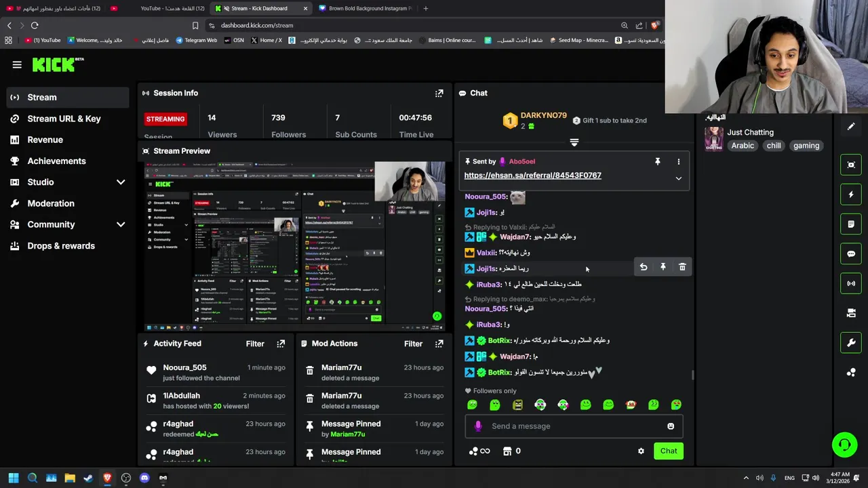Viewport: 868px width, 488px height.
Task: Switch to Brown Bold Background Instagram tab
Action: 366,8
